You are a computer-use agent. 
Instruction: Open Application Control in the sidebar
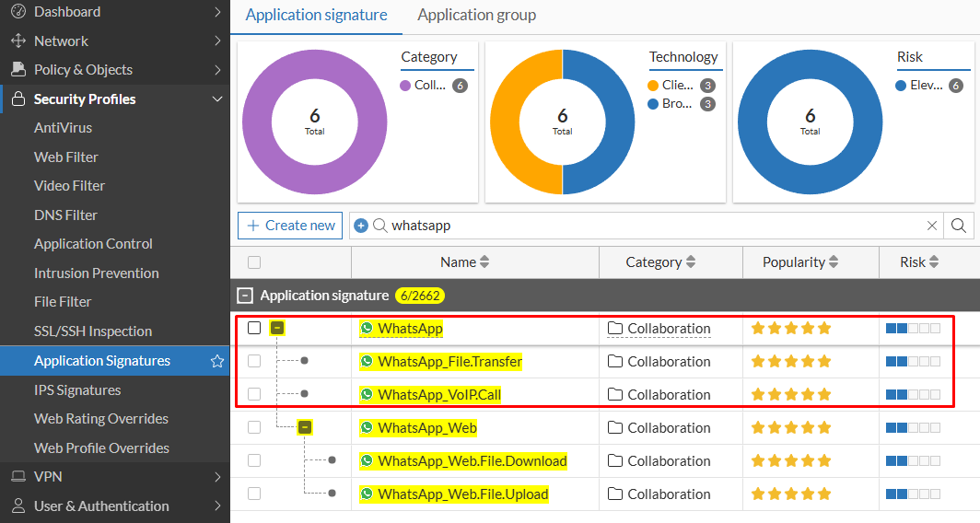pos(93,244)
